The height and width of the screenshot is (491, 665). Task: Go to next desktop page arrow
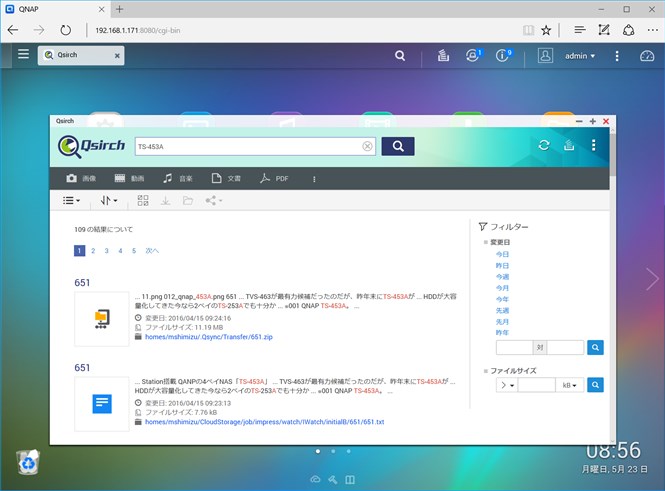[652, 279]
